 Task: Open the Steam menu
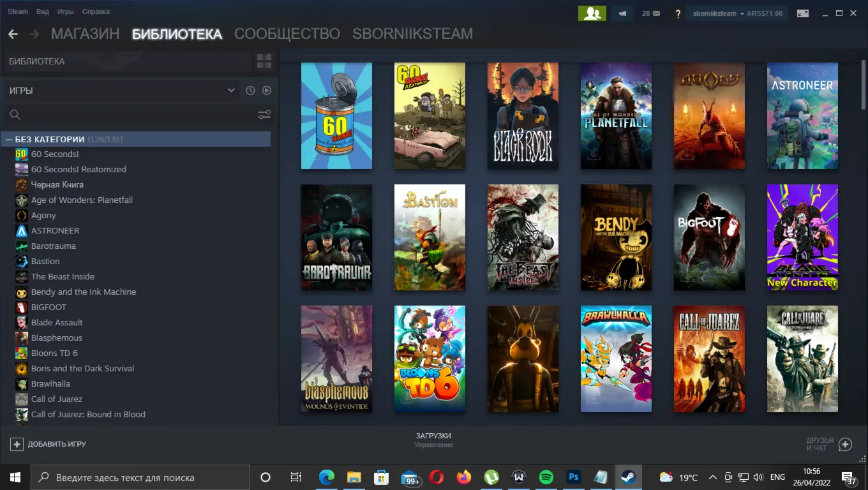pyautogui.click(x=18, y=11)
